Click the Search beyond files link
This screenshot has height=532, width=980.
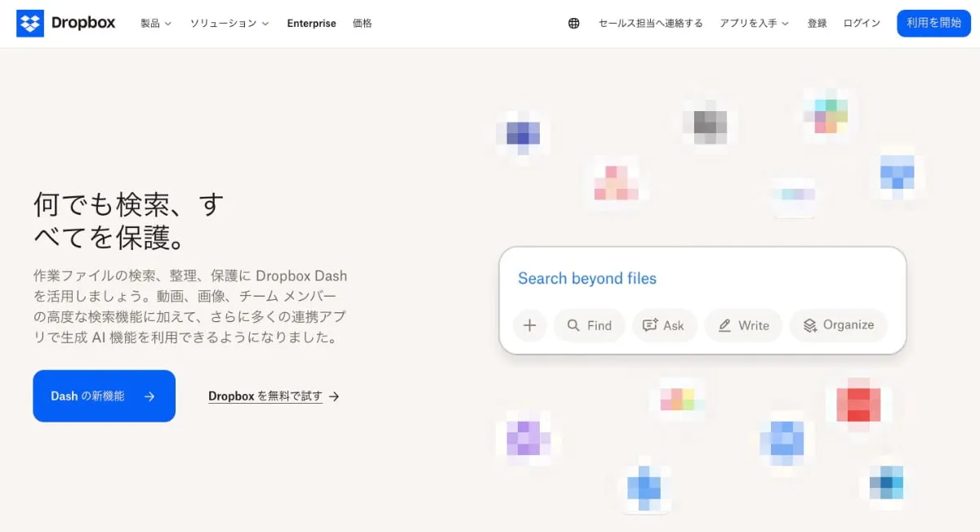(x=586, y=279)
